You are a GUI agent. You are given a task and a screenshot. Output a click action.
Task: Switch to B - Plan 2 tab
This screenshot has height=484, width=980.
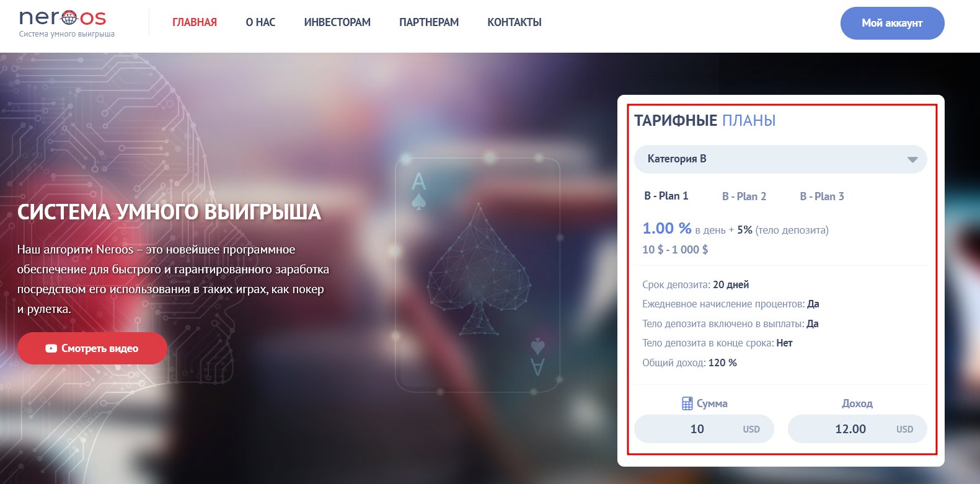[x=744, y=196]
